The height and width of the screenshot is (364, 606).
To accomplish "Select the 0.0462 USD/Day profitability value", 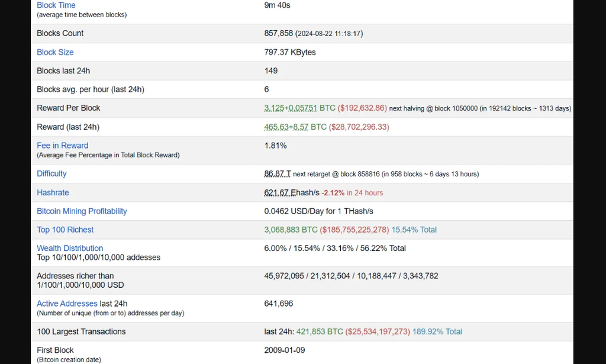I will coord(319,211).
